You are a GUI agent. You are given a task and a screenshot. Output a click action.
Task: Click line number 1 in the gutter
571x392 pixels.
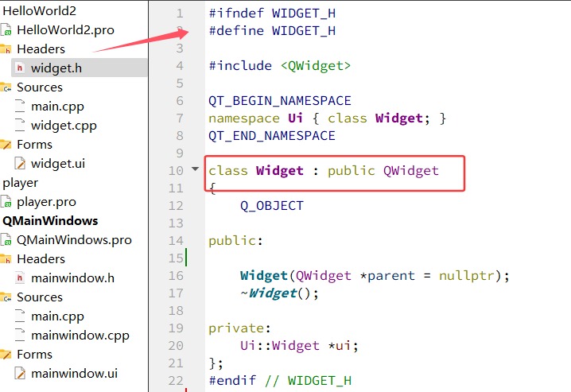pyautogui.click(x=180, y=14)
